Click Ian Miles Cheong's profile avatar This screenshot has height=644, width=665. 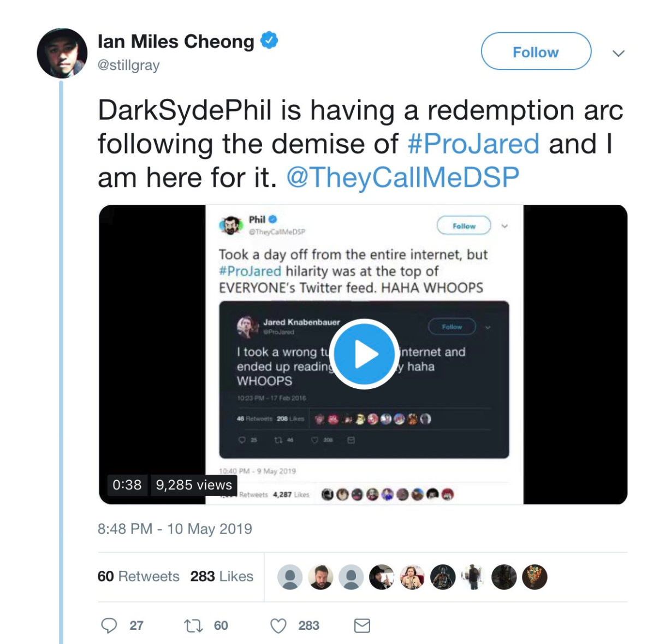click(62, 53)
